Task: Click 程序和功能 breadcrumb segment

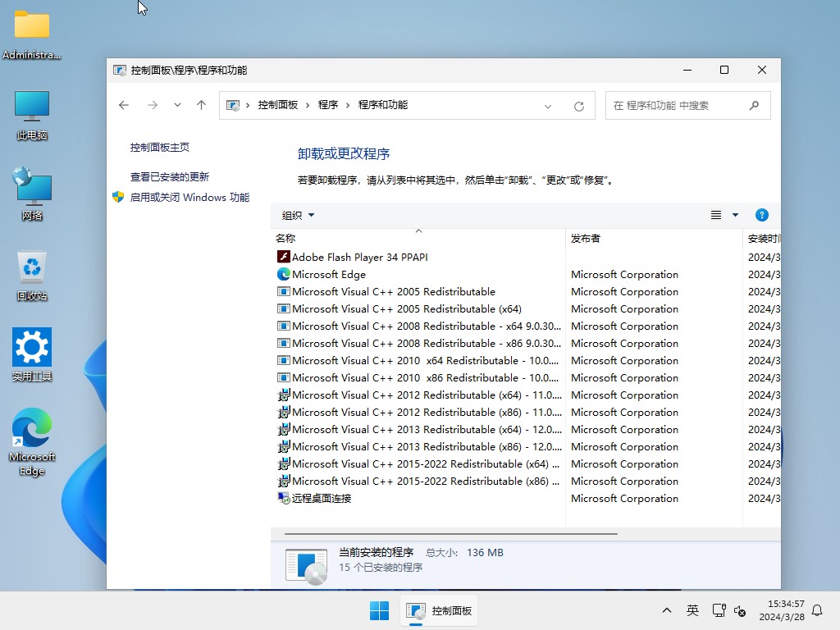Action: 383,105
